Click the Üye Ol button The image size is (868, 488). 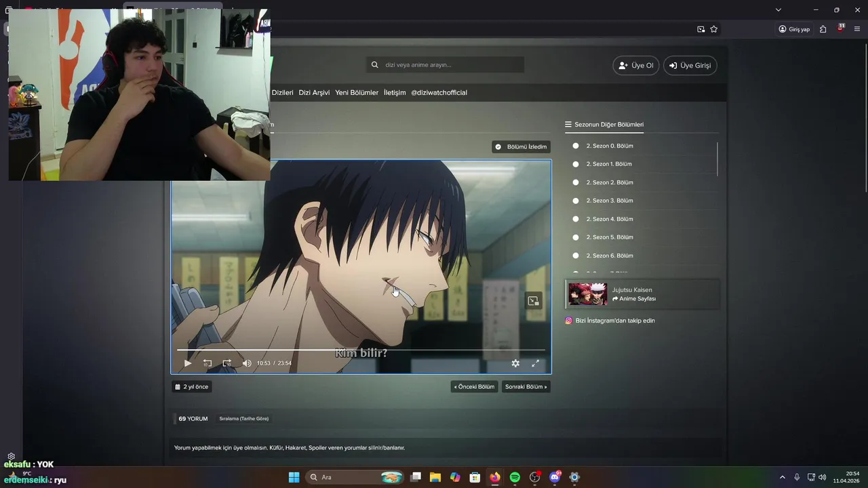[x=636, y=66]
